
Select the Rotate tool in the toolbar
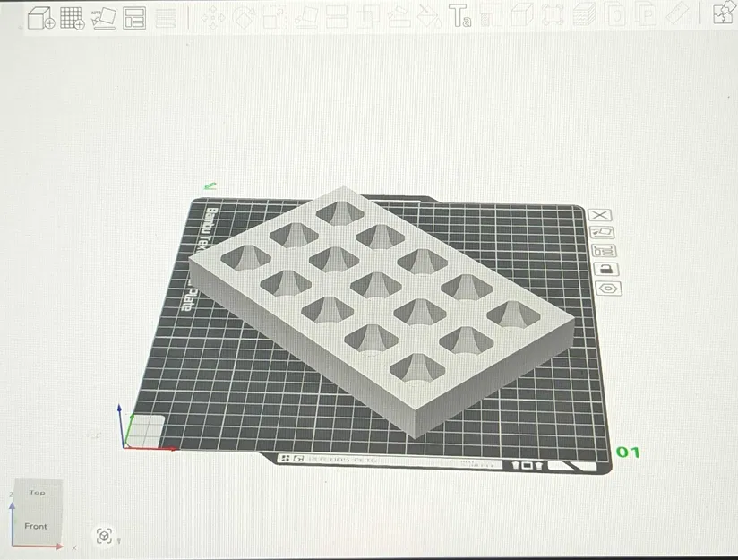(x=245, y=17)
